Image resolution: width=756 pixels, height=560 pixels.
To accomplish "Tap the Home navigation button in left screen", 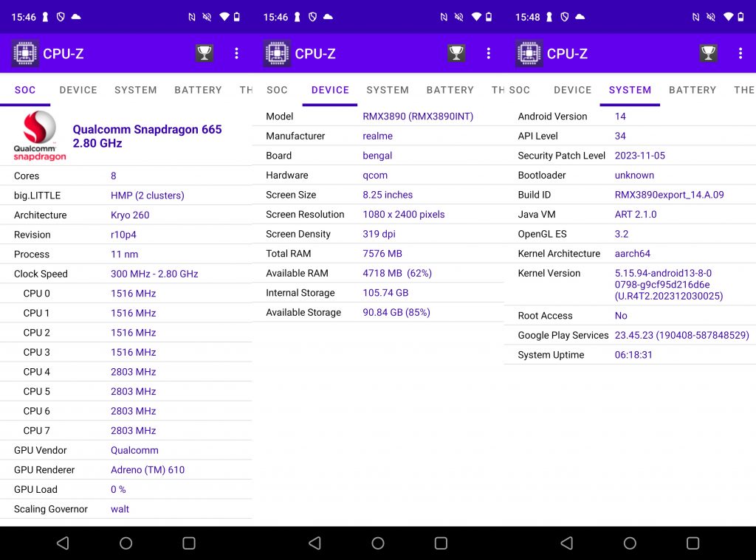I will pyautogui.click(x=126, y=543).
